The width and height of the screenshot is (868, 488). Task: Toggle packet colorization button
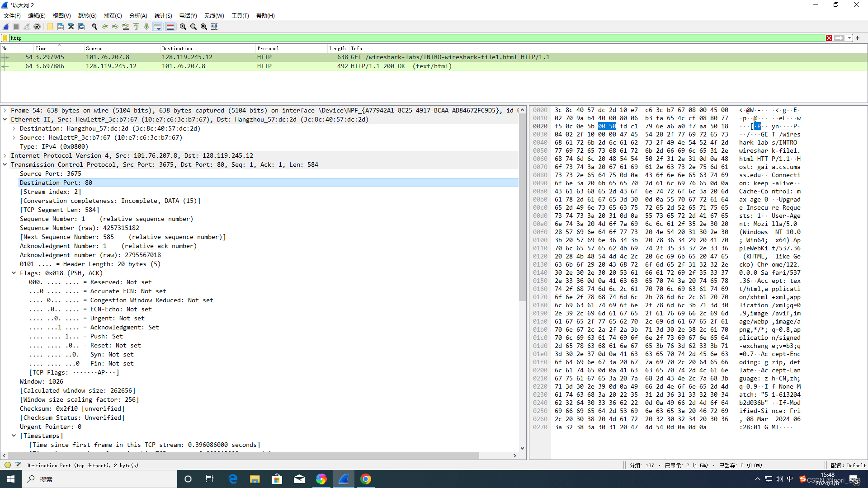(x=170, y=27)
